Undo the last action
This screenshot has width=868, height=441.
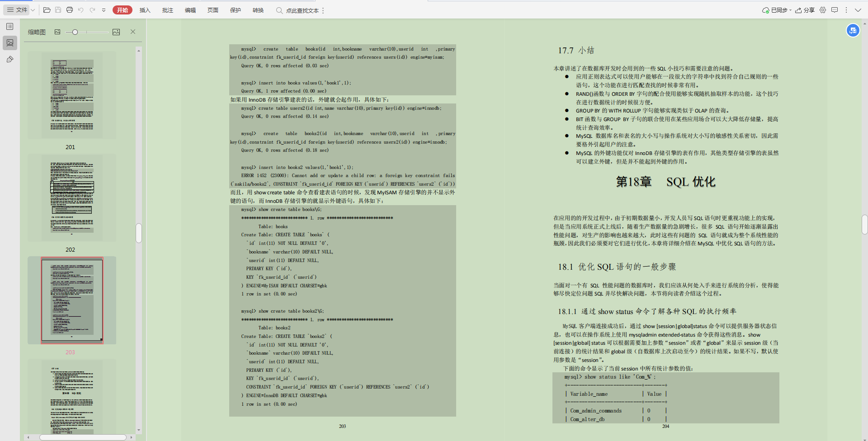click(x=81, y=10)
